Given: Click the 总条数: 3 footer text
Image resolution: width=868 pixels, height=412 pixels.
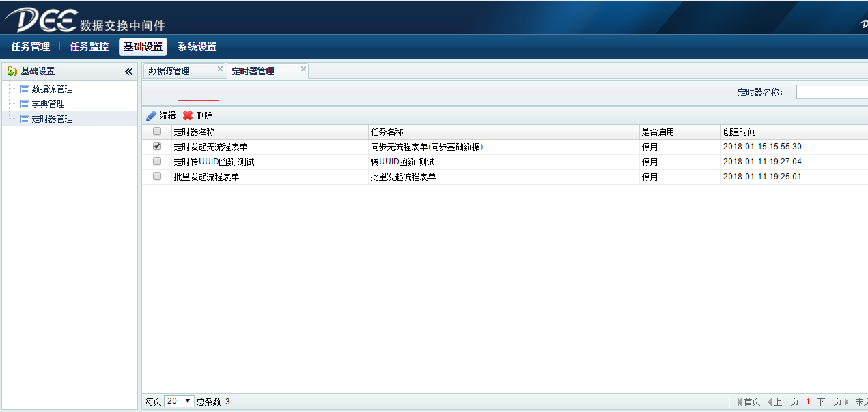Looking at the screenshot, I should [x=213, y=402].
